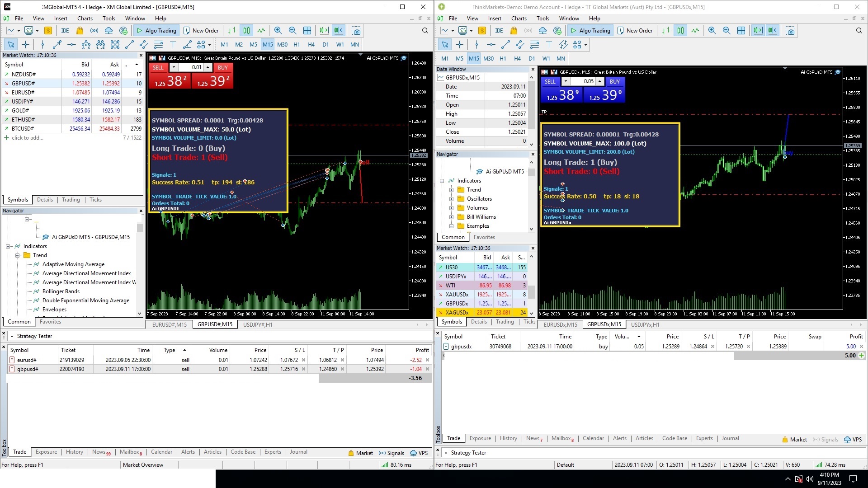Open volume dropdown on left one-click panel
This screenshot has height=488, width=868.
pyautogui.click(x=173, y=67)
